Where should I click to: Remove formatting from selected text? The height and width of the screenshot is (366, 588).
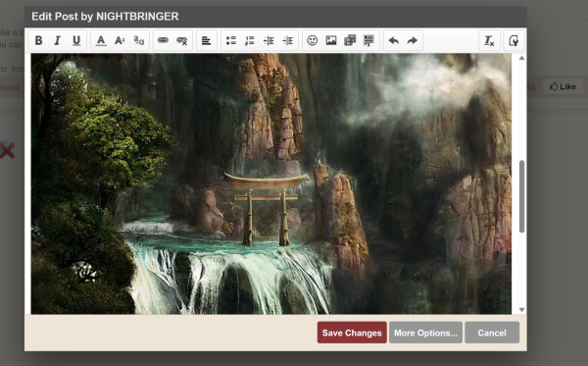point(489,40)
